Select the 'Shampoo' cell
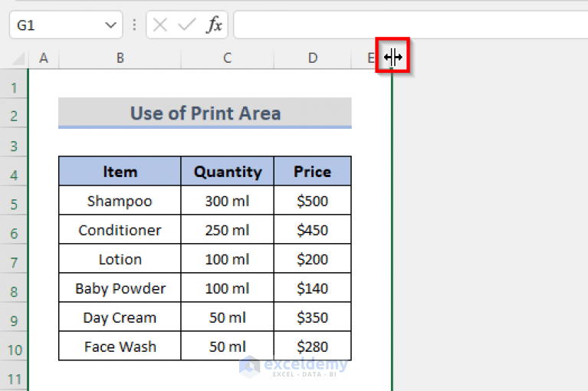 120,201
